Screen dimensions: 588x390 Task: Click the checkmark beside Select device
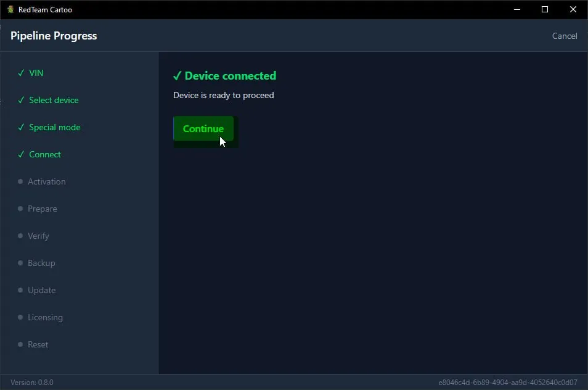point(21,100)
